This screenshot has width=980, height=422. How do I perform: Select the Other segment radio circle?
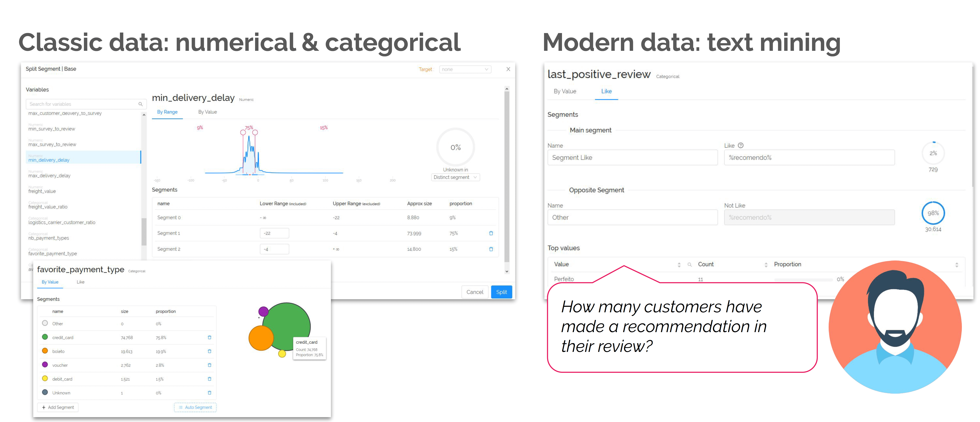coord(45,323)
